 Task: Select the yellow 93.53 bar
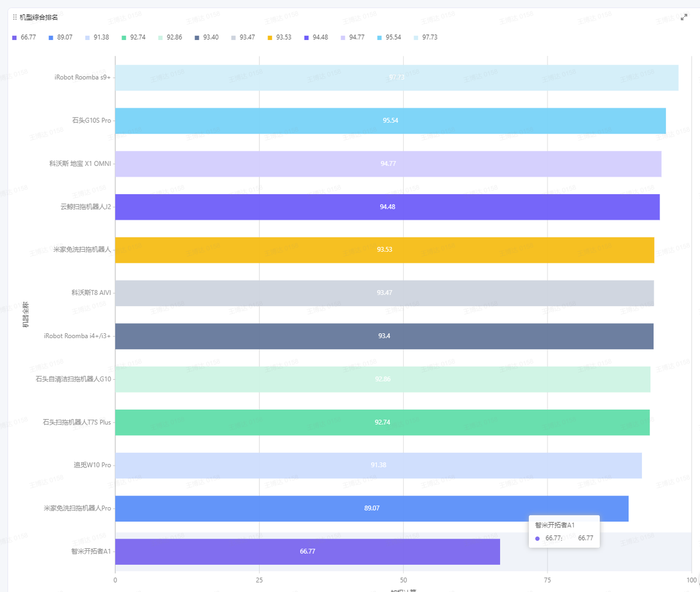[x=384, y=250]
